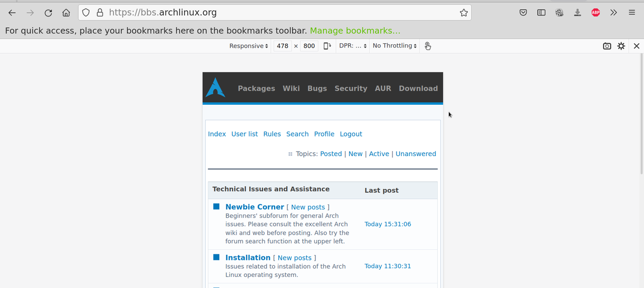
Task: Toggle touch simulation hand icon
Action: pos(428,46)
